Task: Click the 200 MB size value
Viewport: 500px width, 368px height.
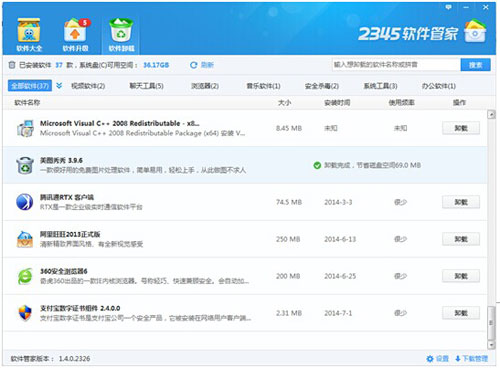Action: click(288, 276)
